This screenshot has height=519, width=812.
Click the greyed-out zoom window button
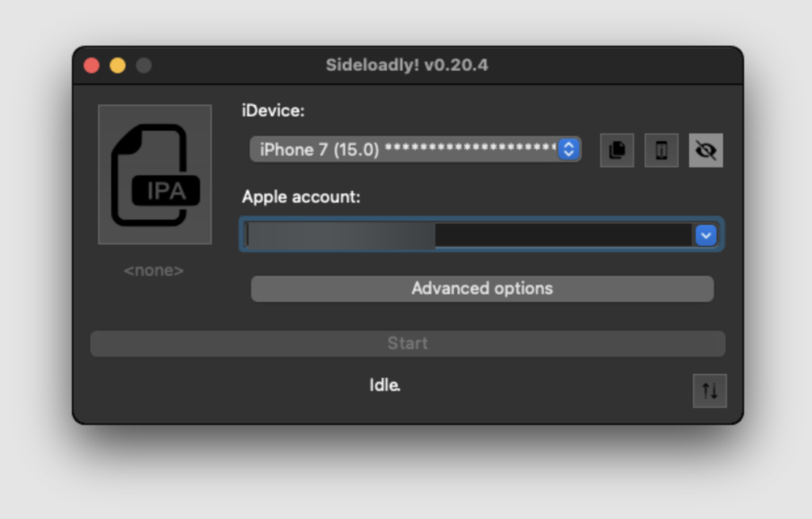144,66
